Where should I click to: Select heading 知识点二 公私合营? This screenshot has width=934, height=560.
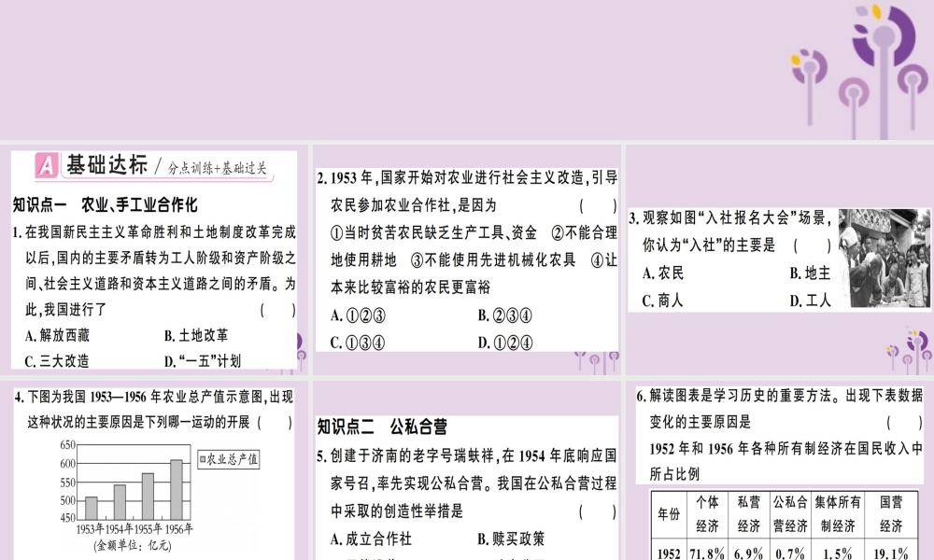(382, 427)
